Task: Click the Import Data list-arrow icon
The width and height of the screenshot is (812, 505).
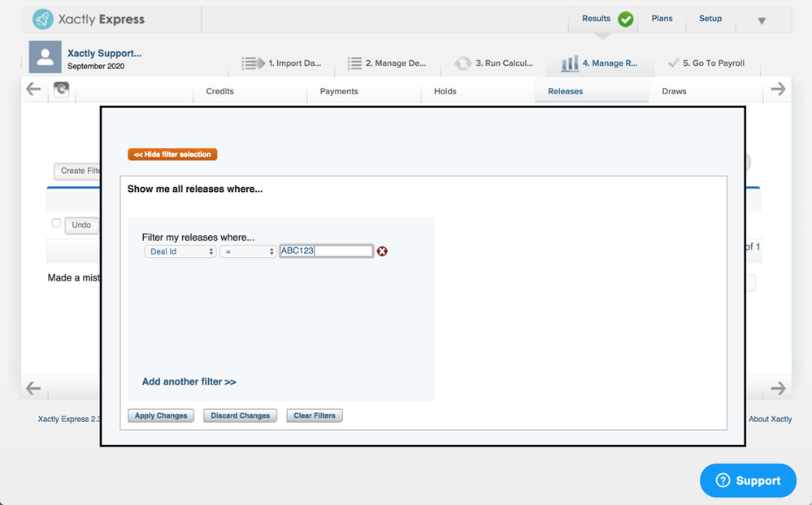Action: [254, 63]
